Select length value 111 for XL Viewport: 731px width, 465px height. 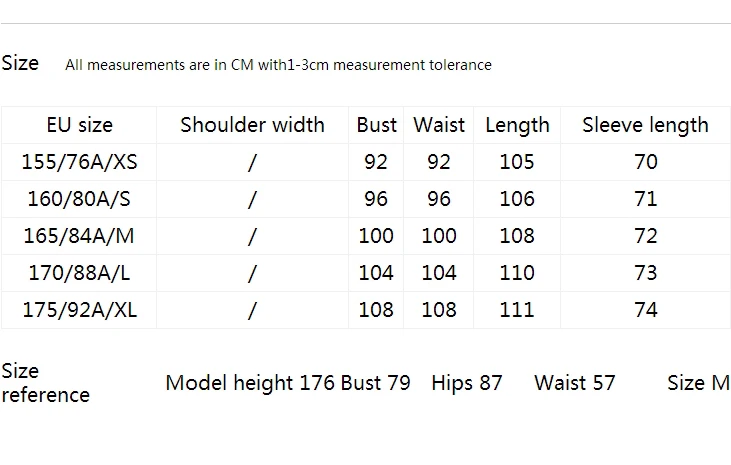pos(517,310)
